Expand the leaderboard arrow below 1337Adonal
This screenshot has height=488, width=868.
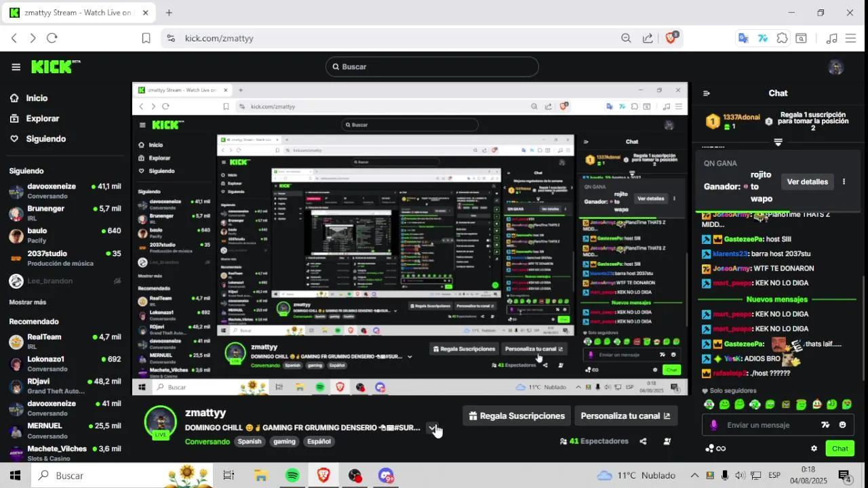click(x=778, y=142)
